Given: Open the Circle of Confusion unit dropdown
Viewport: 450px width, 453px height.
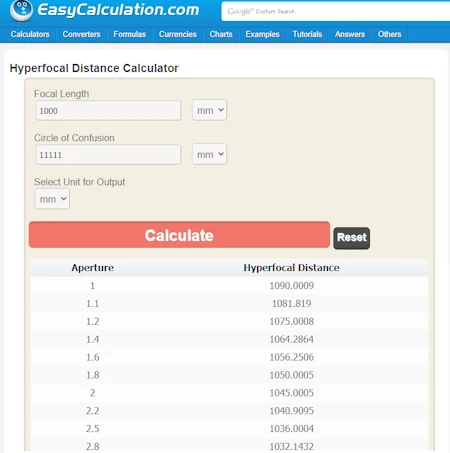Looking at the screenshot, I should click(209, 154).
